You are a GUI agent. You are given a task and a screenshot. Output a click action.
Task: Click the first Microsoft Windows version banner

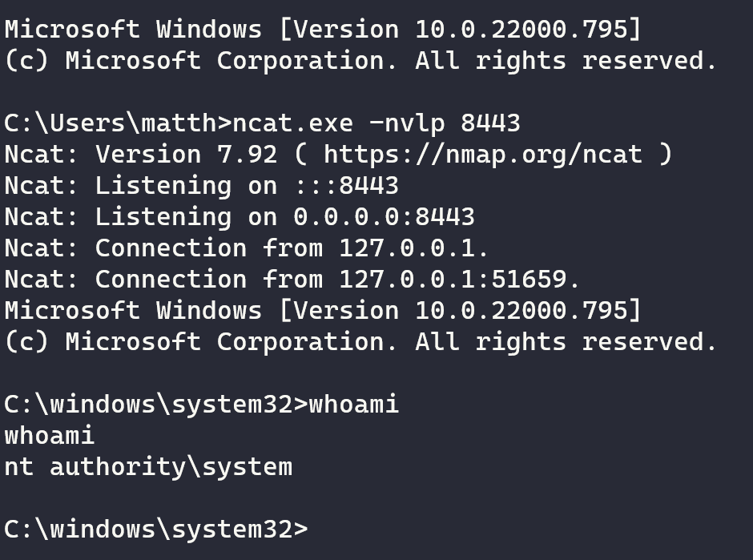coord(323,30)
